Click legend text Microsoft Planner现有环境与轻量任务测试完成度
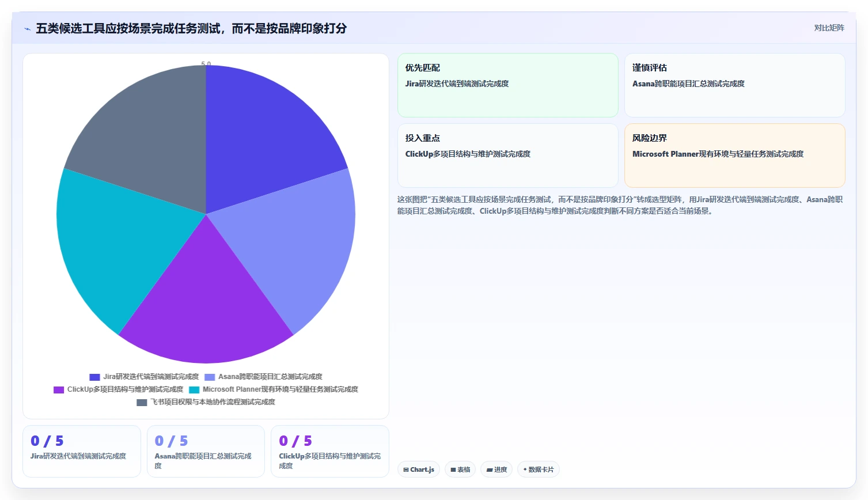 point(281,389)
